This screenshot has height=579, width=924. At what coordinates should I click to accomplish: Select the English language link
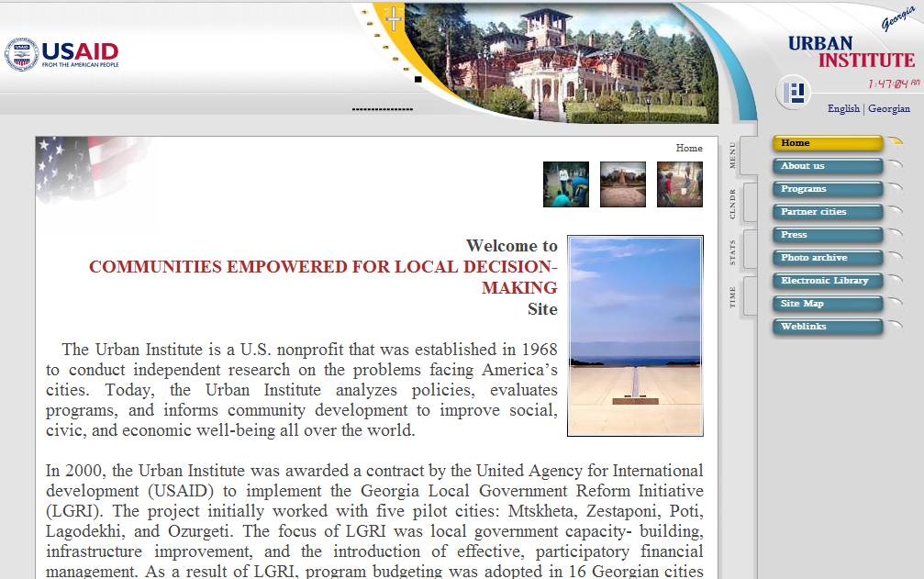[843, 108]
